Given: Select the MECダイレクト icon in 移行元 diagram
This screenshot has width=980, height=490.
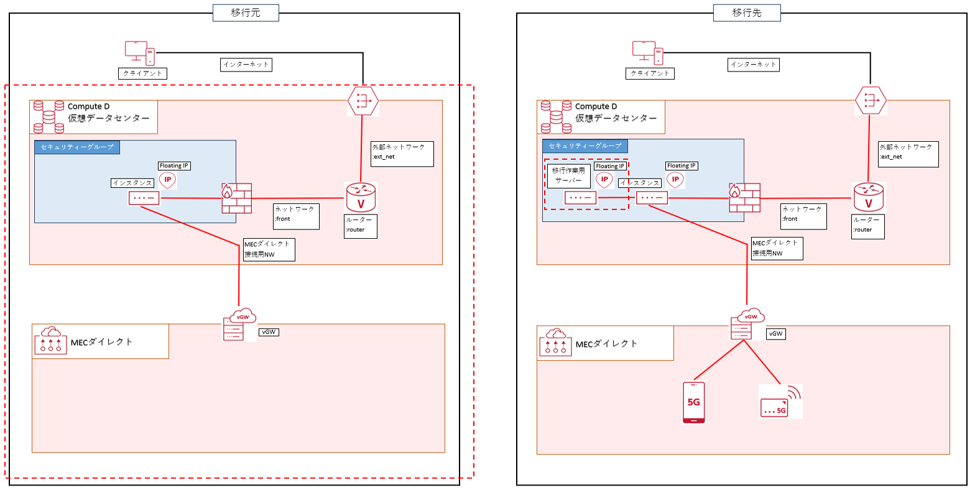Looking at the screenshot, I should coord(50,341).
